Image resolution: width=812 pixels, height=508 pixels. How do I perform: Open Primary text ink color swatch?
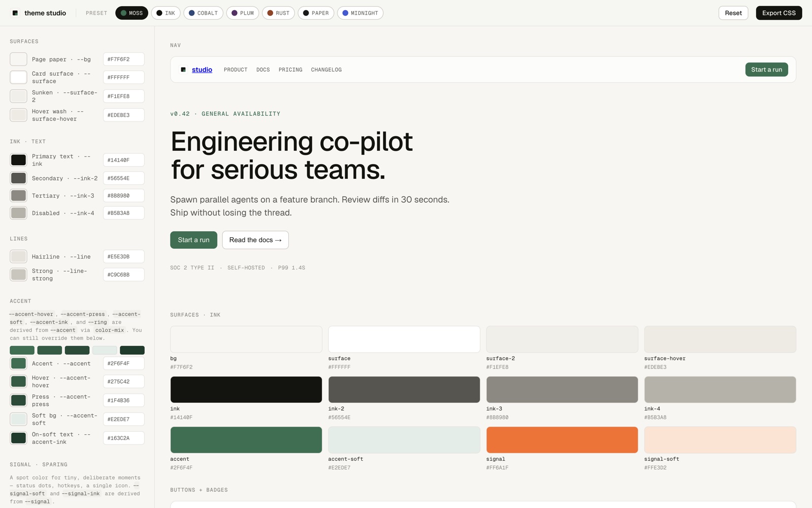(19, 160)
